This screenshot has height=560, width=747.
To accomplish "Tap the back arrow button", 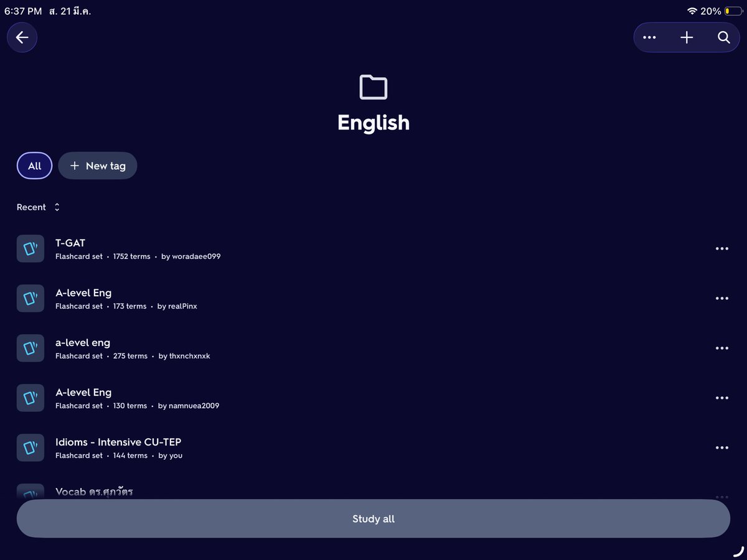I will (22, 37).
